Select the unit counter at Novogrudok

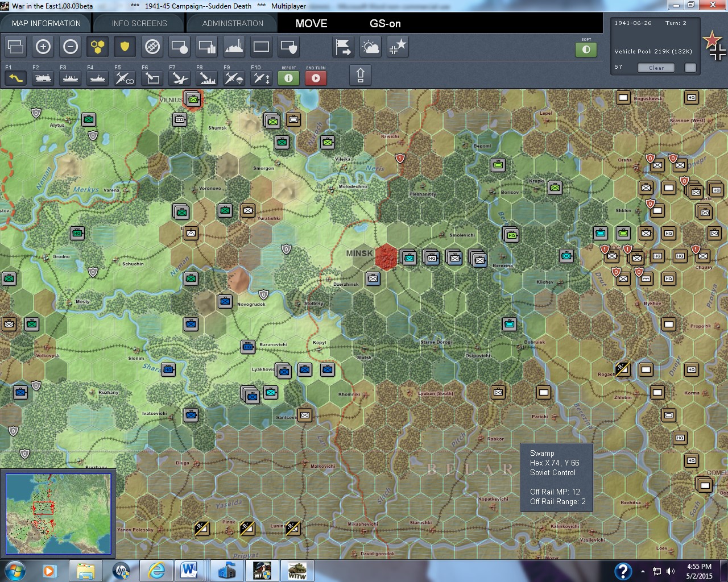click(x=225, y=301)
